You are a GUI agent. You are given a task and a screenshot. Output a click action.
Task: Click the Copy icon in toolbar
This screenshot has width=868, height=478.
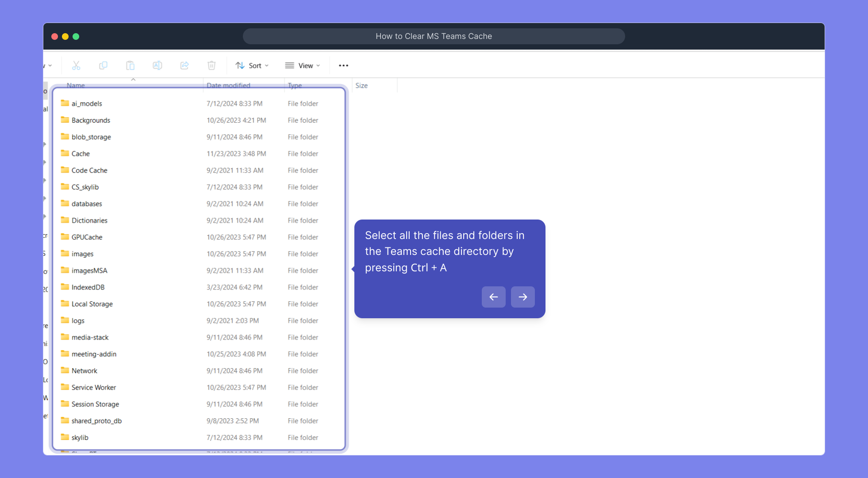point(103,66)
